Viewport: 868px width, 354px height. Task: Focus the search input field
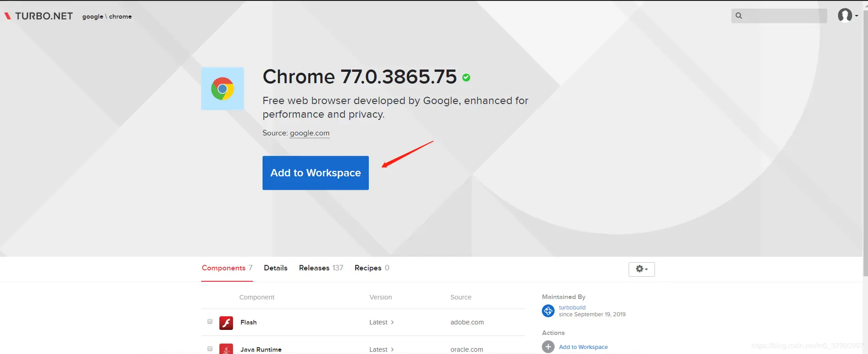coord(779,16)
